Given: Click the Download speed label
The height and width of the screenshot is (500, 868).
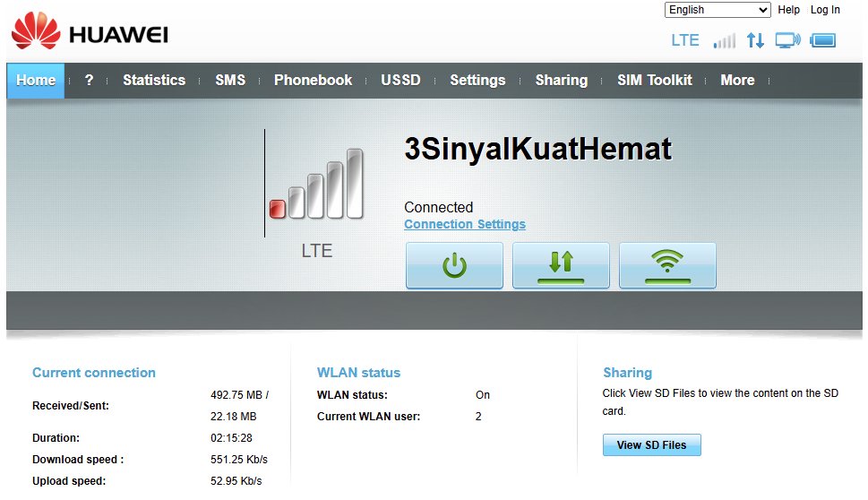Looking at the screenshot, I should pos(78,460).
